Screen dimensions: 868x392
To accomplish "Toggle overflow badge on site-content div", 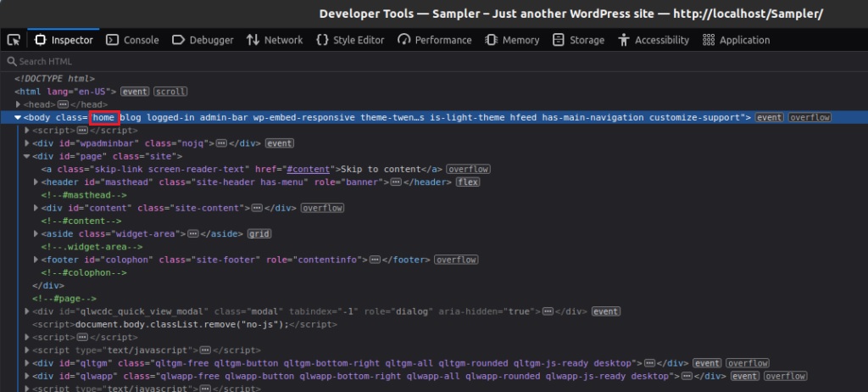I will coord(322,208).
